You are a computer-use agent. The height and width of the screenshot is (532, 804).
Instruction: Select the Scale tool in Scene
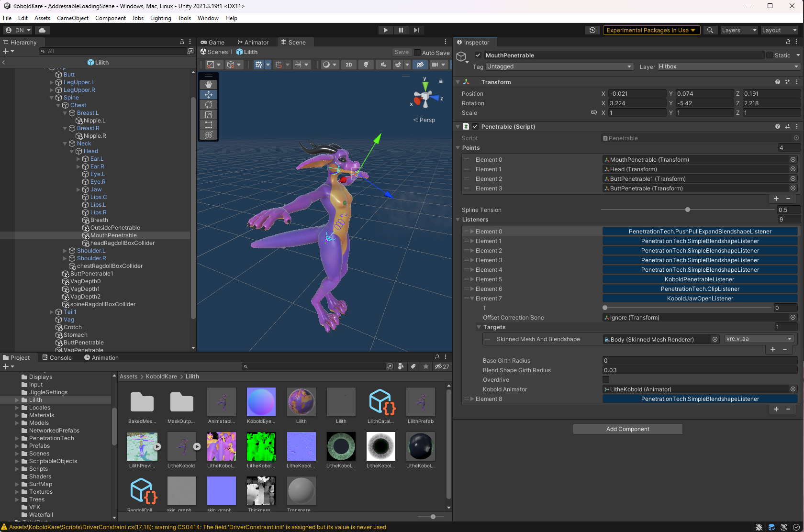pyautogui.click(x=209, y=115)
